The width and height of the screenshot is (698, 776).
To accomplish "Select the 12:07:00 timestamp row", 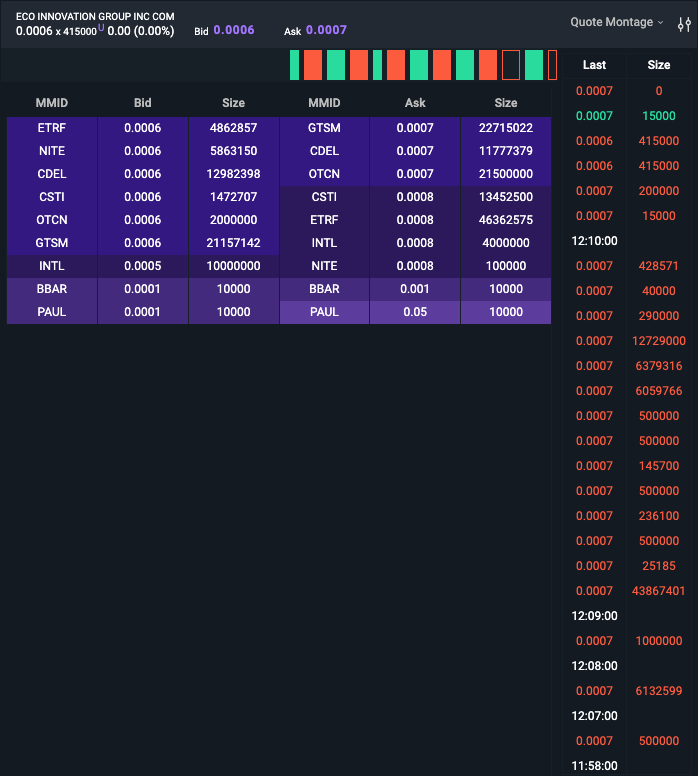I will (x=594, y=716).
